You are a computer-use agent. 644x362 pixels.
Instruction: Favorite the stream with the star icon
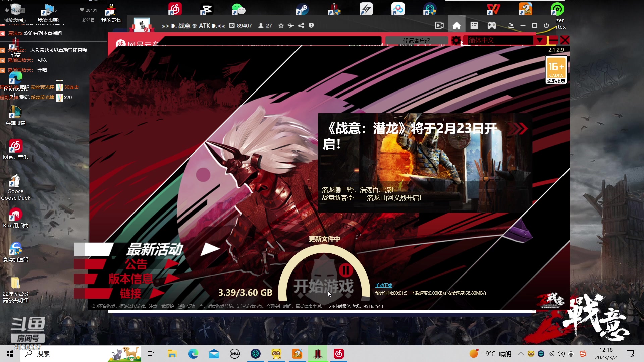281,25
